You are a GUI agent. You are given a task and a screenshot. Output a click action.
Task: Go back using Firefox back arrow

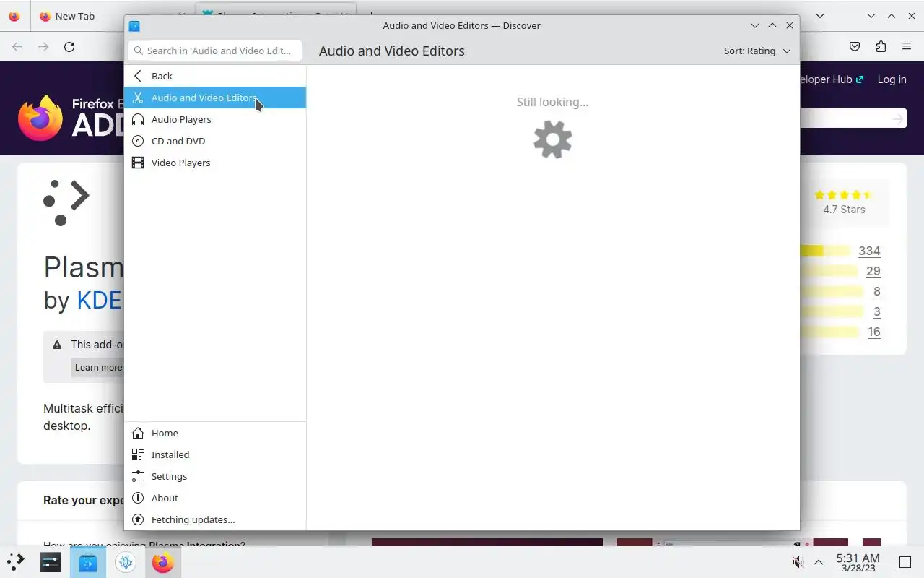coord(17,47)
